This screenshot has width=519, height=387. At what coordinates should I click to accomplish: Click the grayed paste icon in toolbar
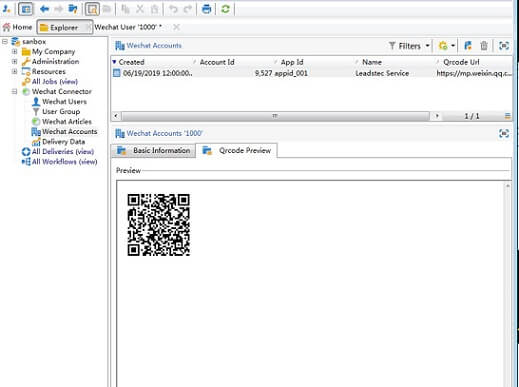[155, 9]
